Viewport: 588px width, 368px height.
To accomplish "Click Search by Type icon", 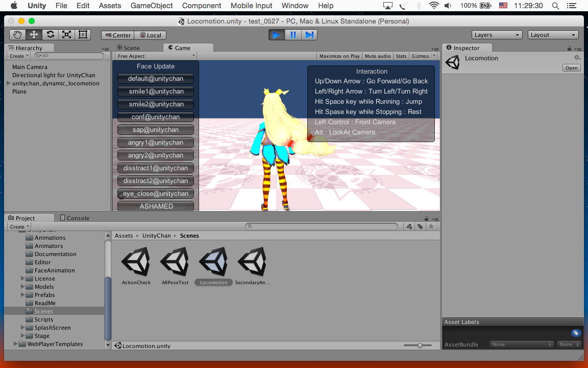I will [x=409, y=226].
